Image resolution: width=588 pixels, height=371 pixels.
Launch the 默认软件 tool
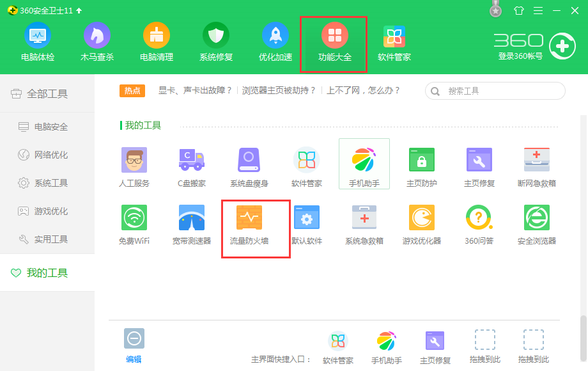[x=307, y=225]
